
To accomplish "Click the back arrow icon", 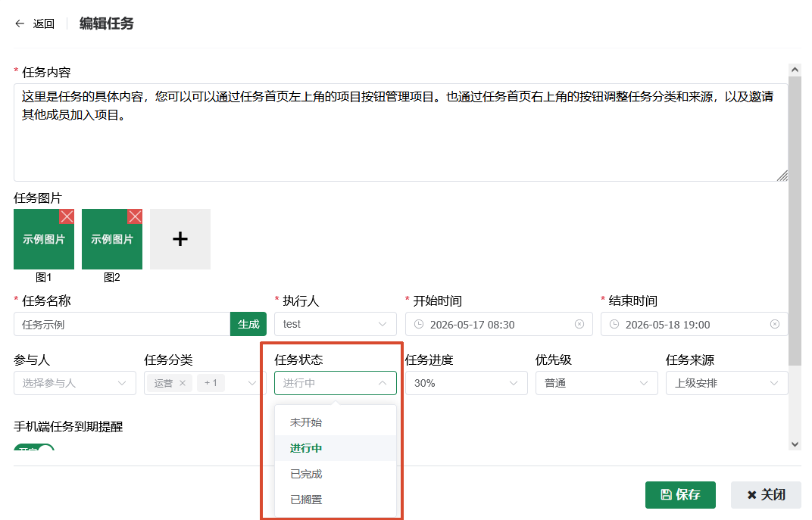I will tap(20, 23).
